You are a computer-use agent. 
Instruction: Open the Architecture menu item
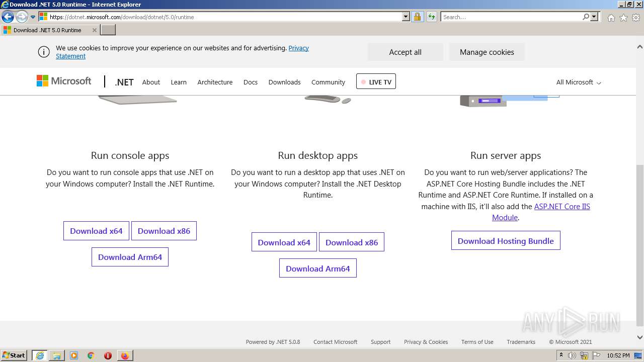[x=215, y=82]
